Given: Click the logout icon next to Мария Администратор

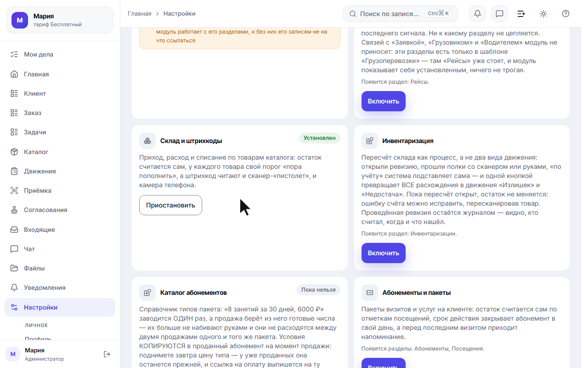Looking at the screenshot, I should point(107,354).
